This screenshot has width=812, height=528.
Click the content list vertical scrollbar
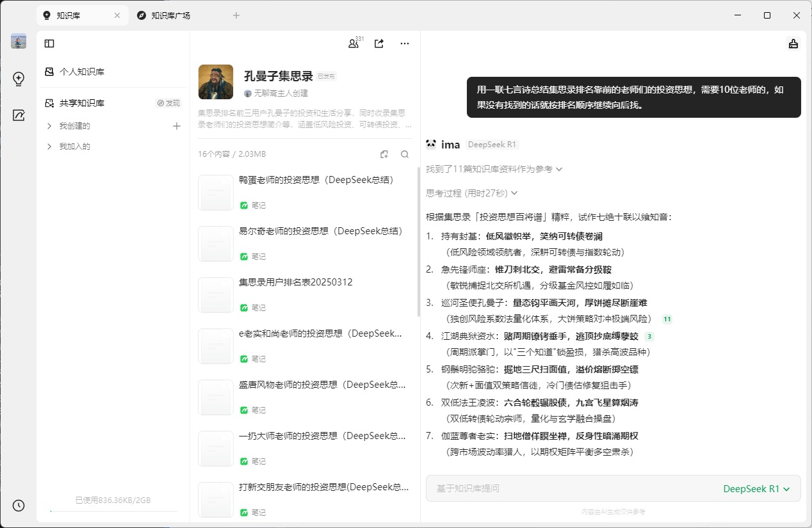(419, 242)
